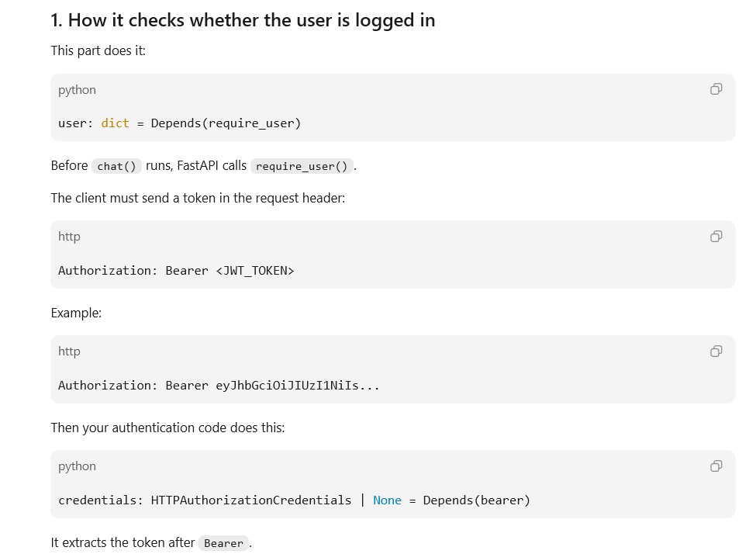Click 'The client must send a token' sentence
The image size is (756, 554).
[198, 199]
